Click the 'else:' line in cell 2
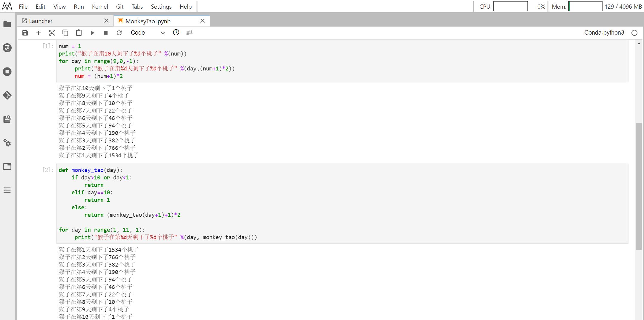This screenshot has height=320, width=644. (79, 207)
